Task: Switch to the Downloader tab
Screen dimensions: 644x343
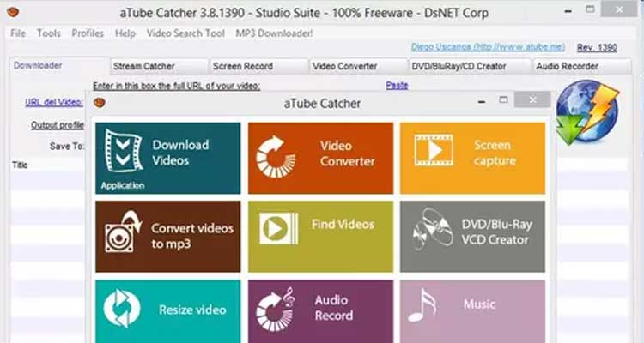Action: (x=59, y=66)
